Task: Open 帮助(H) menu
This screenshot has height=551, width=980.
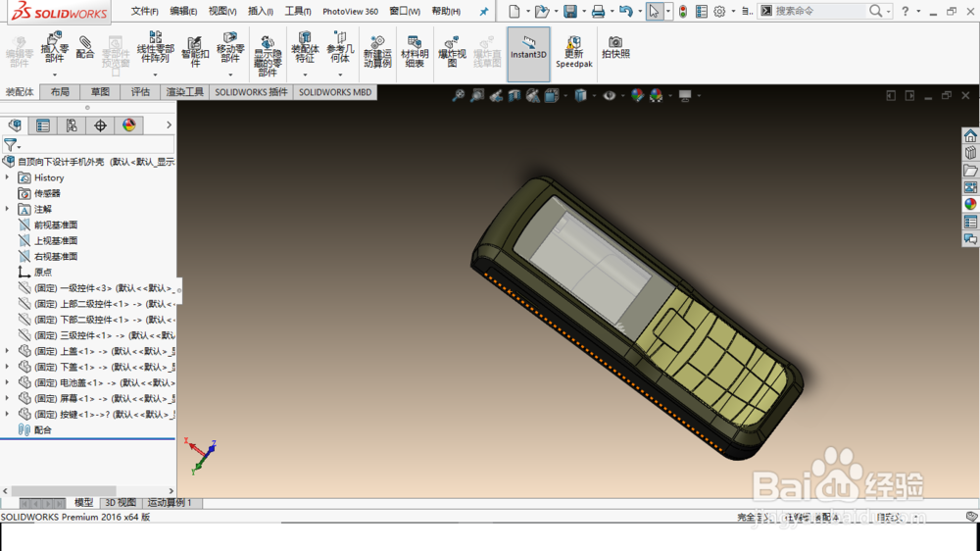Action: coord(446,11)
